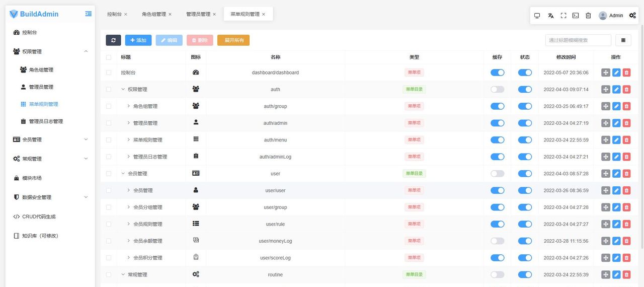Edit the user/scoreLog row
The width and height of the screenshot is (644, 287).
616,258
